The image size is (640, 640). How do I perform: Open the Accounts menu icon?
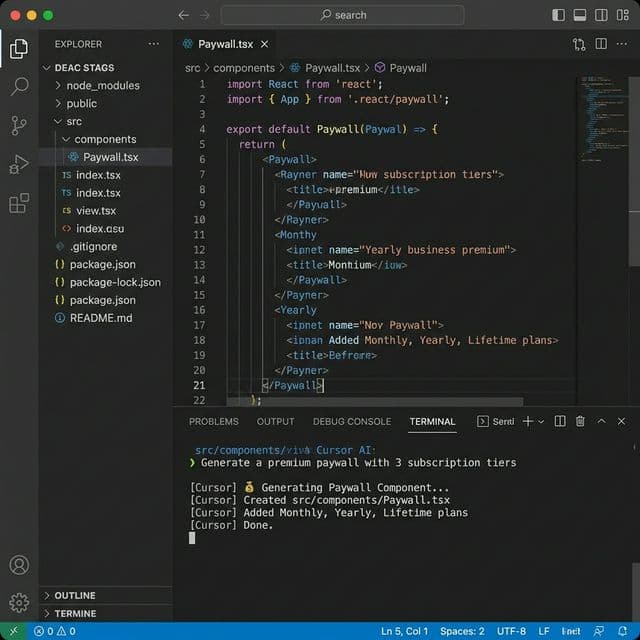pyautogui.click(x=19, y=565)
